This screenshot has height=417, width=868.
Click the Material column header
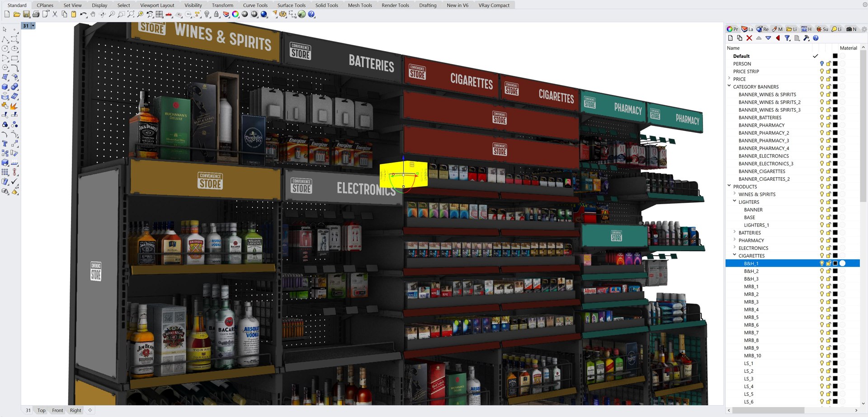click(848, 48)
